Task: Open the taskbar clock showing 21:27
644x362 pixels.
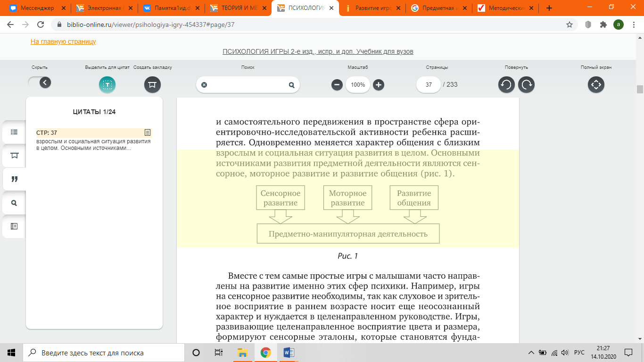Action: click(603, 353)
